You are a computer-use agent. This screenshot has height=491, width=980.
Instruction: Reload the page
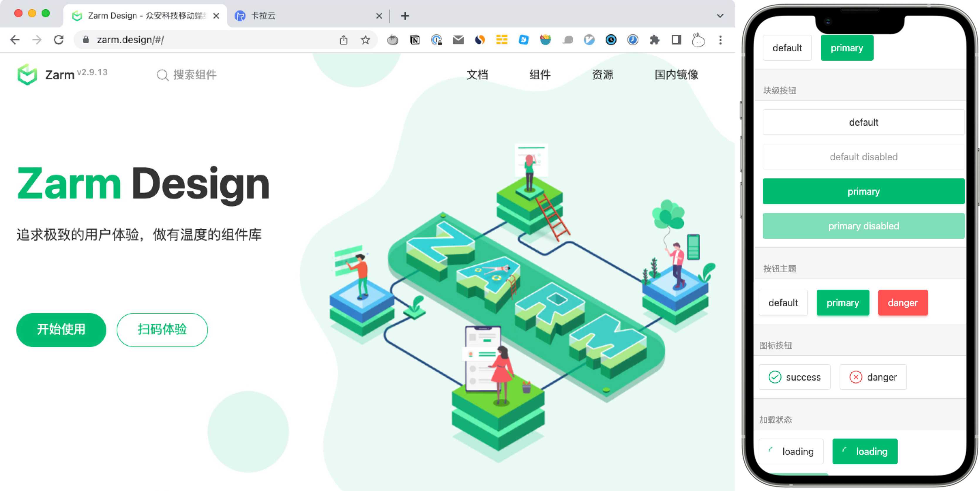tap(59, 40)
